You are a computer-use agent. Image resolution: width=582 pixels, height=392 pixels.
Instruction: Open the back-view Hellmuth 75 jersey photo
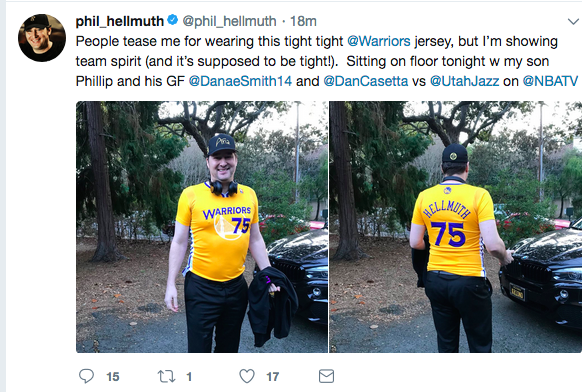point(455,227)
